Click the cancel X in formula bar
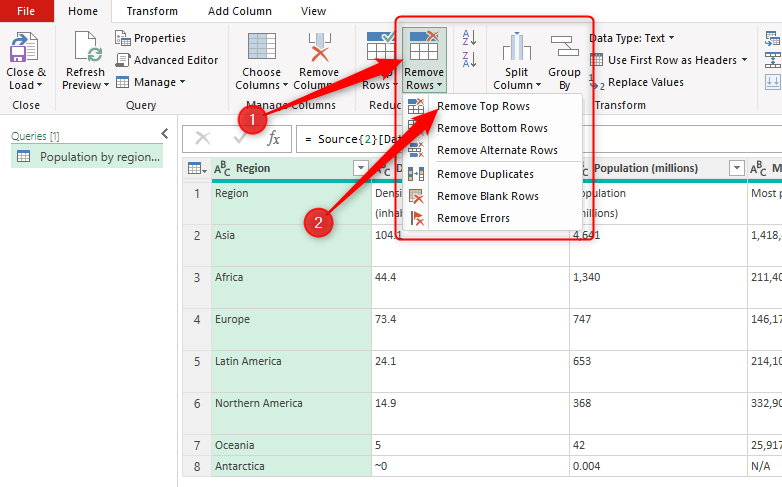Viewport: 782px width, 487px height. (x=202, y=138)
